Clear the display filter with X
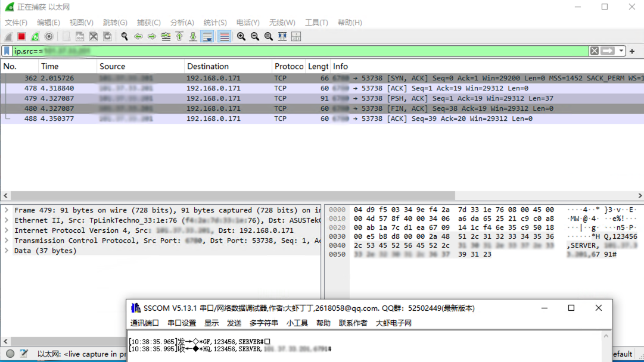This screenshot has width=644, height=362. 595,51
